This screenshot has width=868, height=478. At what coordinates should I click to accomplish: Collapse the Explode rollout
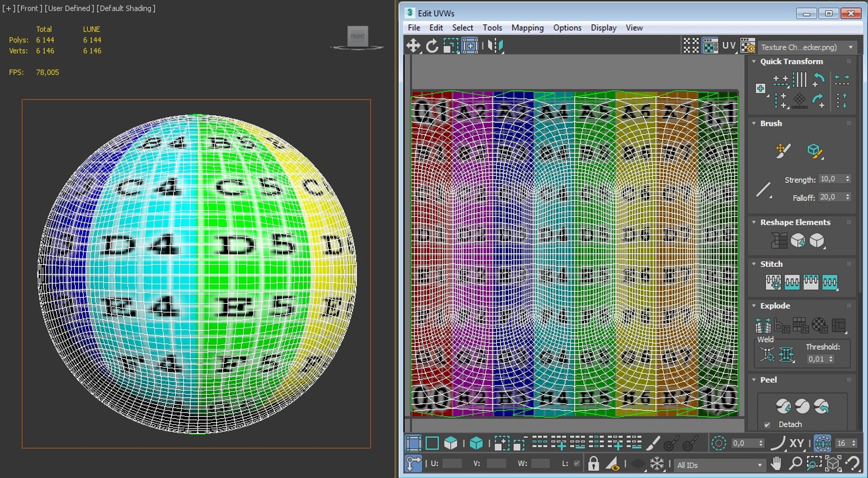point(754,306)
